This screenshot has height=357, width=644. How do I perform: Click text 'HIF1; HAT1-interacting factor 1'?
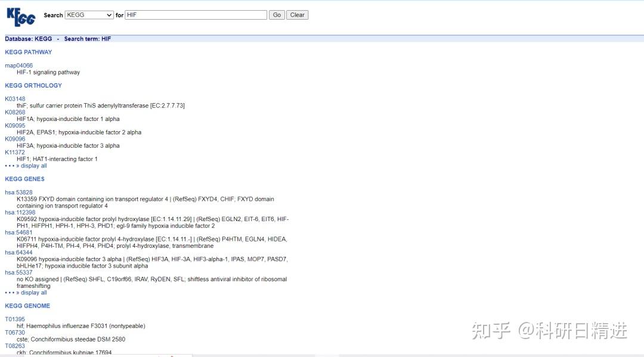coord(57,159)
